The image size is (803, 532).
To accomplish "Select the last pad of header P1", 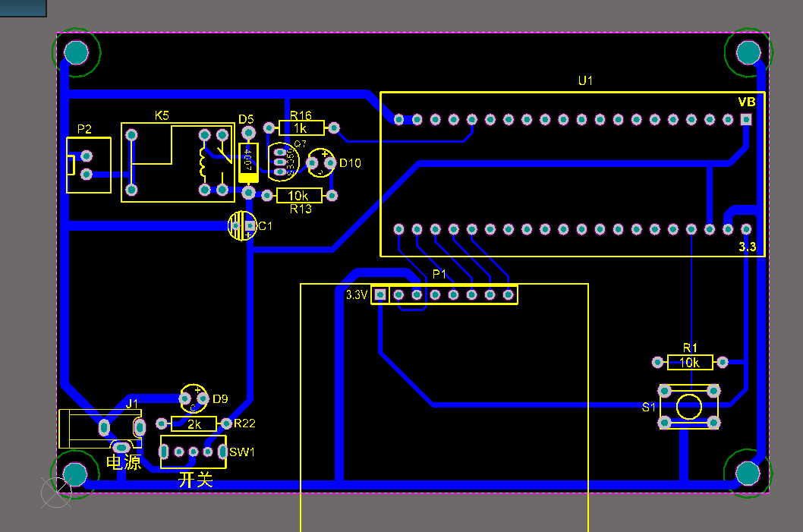I will click(508, 295).
